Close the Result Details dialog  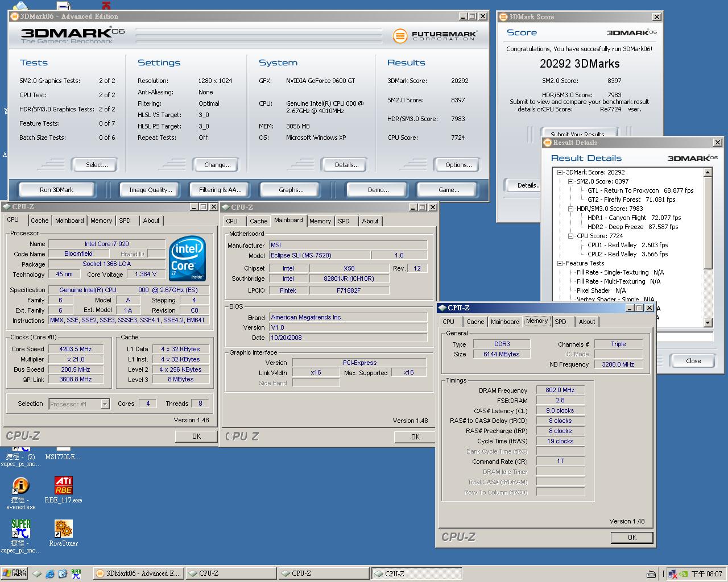pos(693,361)
